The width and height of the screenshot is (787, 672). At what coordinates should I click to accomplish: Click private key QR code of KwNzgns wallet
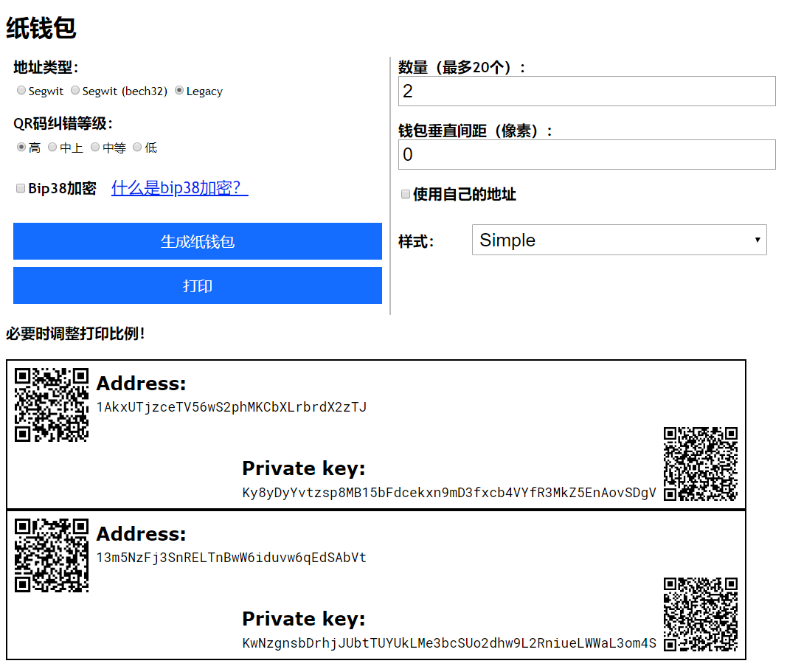pos(701,614)
